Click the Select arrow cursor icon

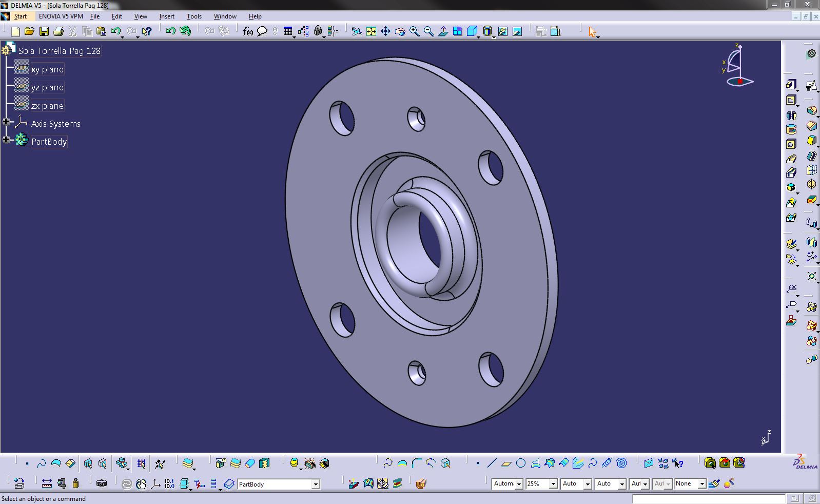[593, 32]
